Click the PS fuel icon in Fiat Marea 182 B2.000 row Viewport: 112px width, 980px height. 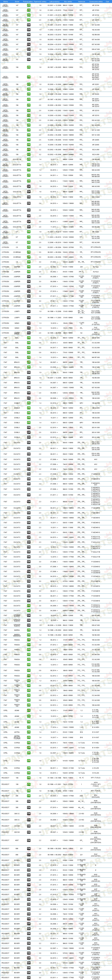pos(29,630)
